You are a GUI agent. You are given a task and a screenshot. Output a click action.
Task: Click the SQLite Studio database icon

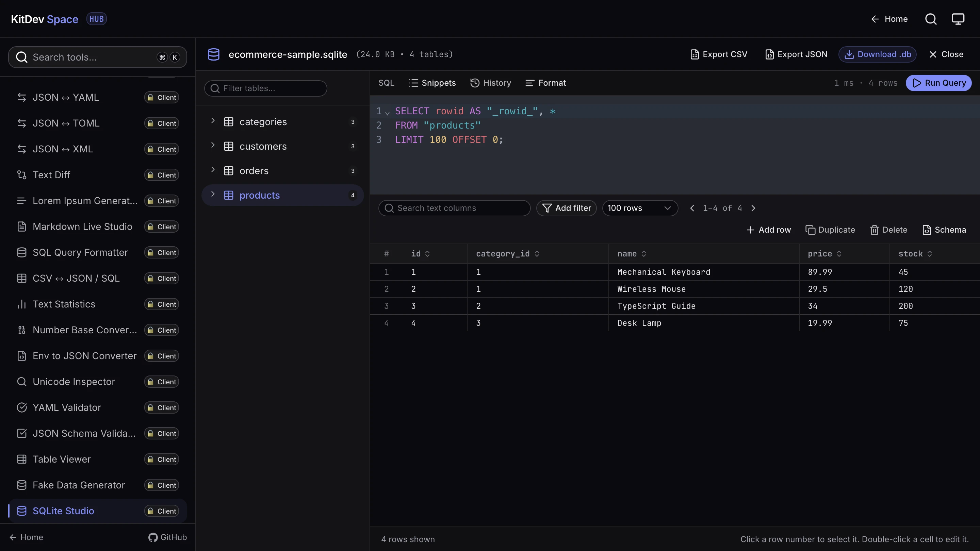[22, 511]
